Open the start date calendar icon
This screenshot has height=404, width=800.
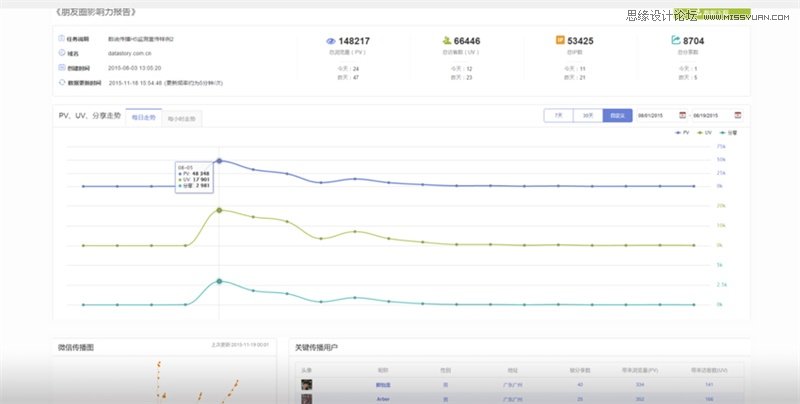[x=682, y=115]
